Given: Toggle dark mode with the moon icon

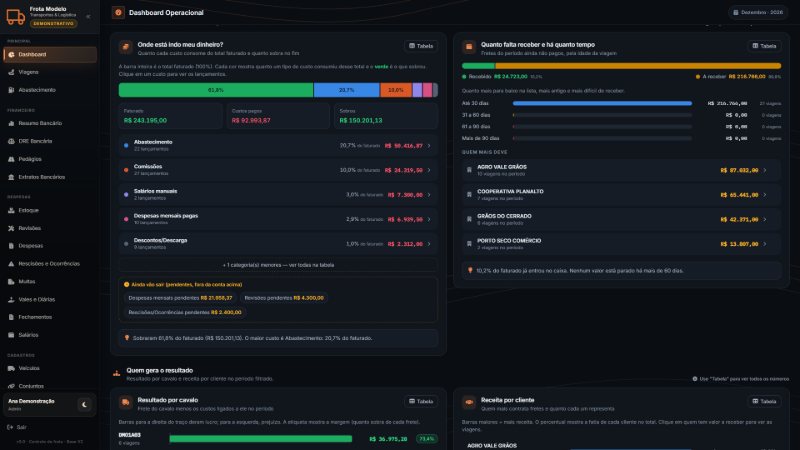Looking at the screenshot, I should [84, 405].
